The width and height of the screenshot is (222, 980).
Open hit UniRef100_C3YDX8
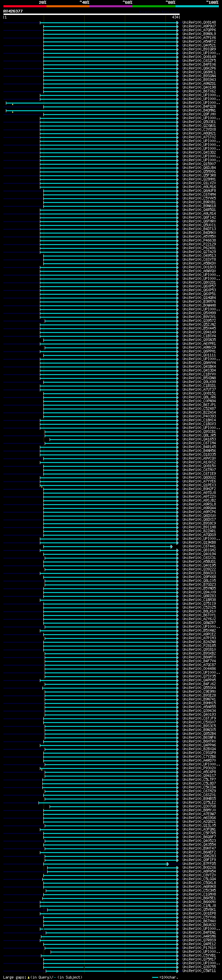pos(199,129)
